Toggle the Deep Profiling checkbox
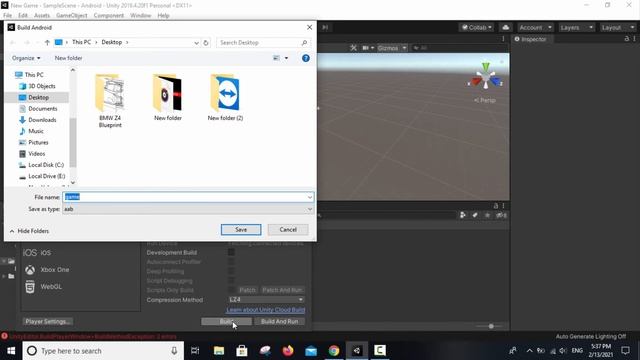Screen dimensions: 640x360 tap(231, 271)
